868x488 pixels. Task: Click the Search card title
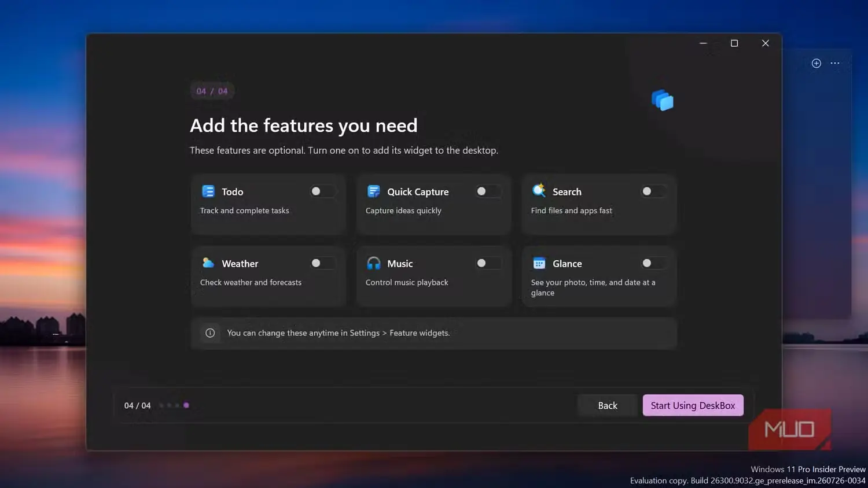click(567, 192)
